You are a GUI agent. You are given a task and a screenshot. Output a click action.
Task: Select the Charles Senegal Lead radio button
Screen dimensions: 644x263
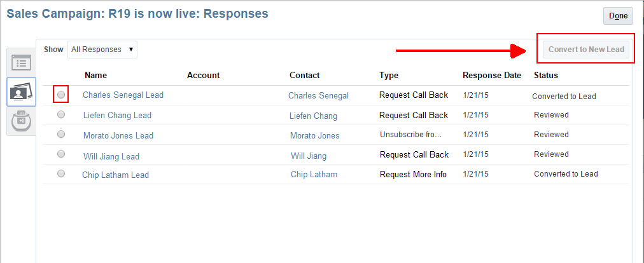click(61, 95)
